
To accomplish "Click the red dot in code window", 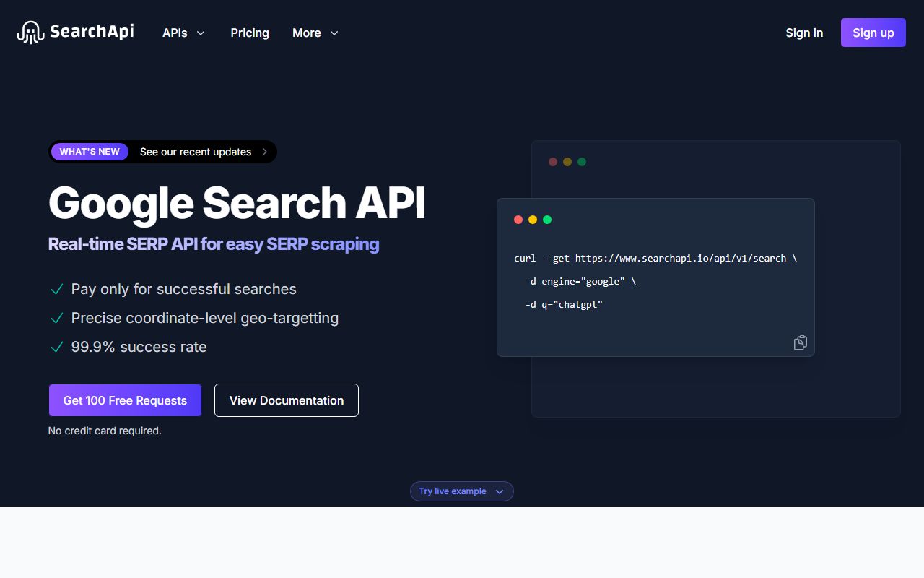I will pyautogui.click(x=518, y=220).
